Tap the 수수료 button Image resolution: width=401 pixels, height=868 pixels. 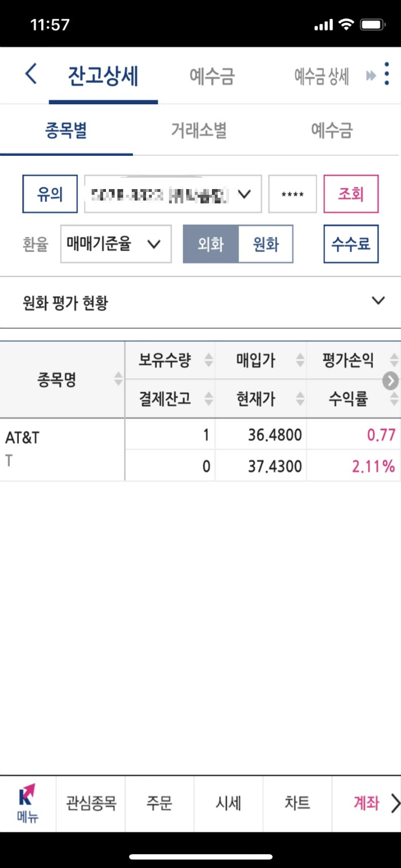(351, 244)
